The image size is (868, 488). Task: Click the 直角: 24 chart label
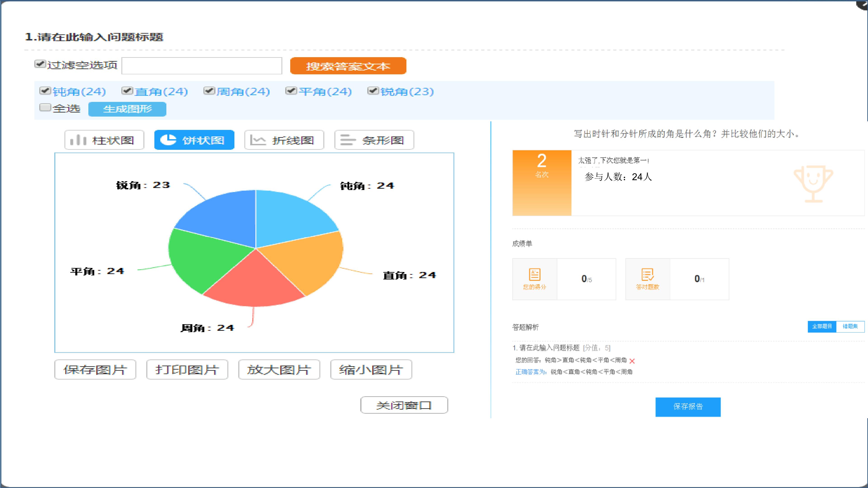tap(409, 275)
